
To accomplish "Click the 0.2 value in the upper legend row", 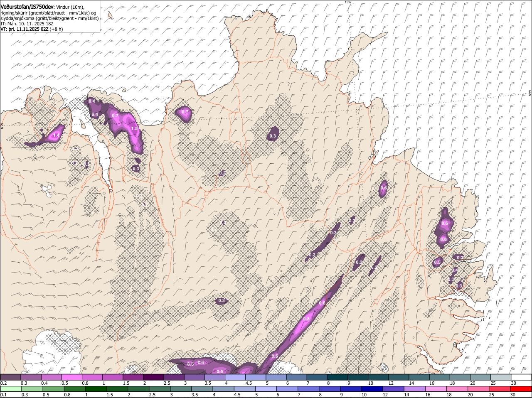I will point(3,383).
